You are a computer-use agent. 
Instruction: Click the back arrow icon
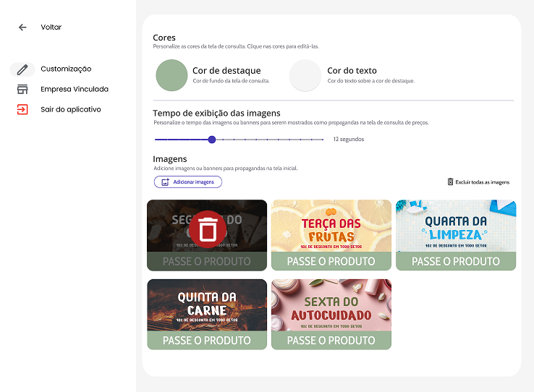click(x=22, y=27)
